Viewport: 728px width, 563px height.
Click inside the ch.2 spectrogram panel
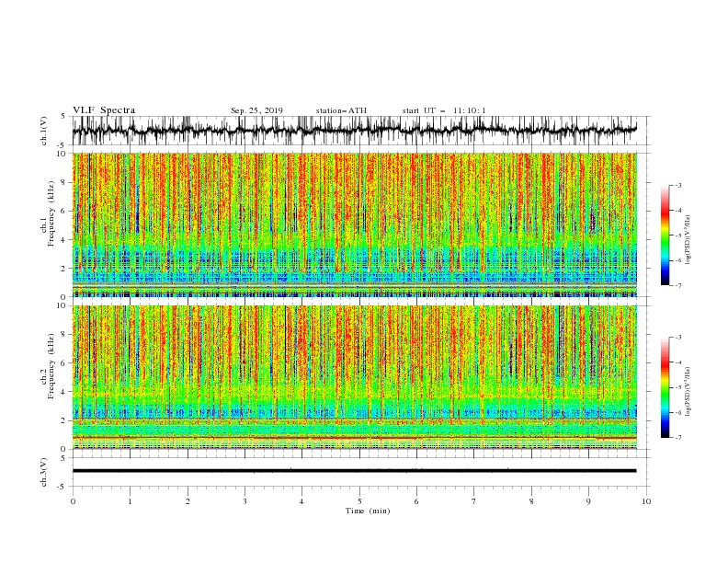(x=355, y=377)
